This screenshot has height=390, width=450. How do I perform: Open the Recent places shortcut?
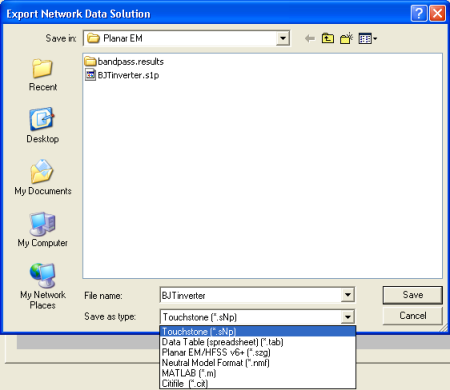point(43,75)
